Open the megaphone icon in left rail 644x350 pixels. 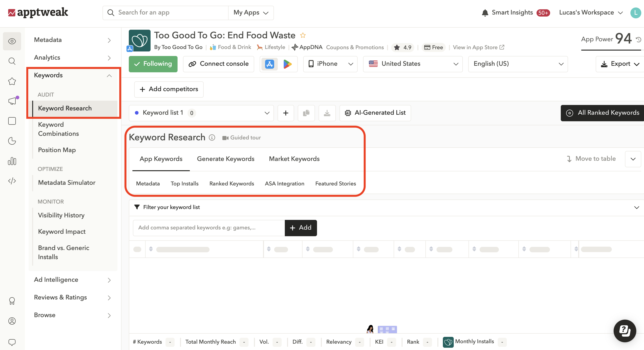[12, 101]
